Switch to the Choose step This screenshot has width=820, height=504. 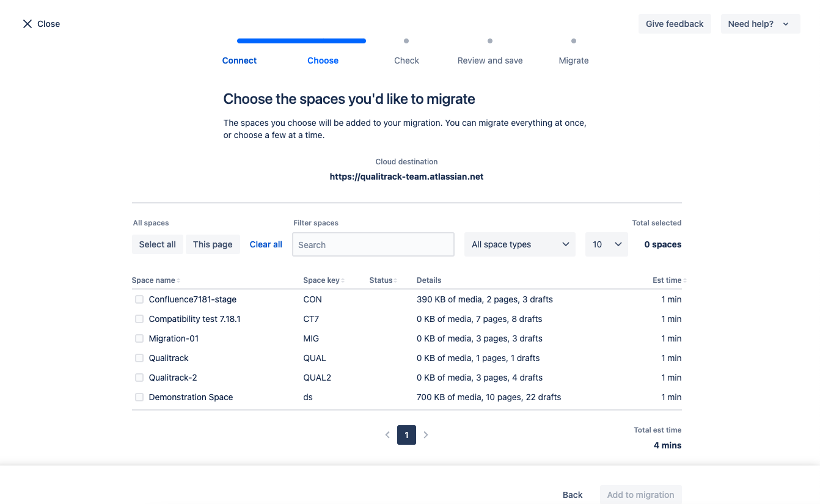(323, 60)
